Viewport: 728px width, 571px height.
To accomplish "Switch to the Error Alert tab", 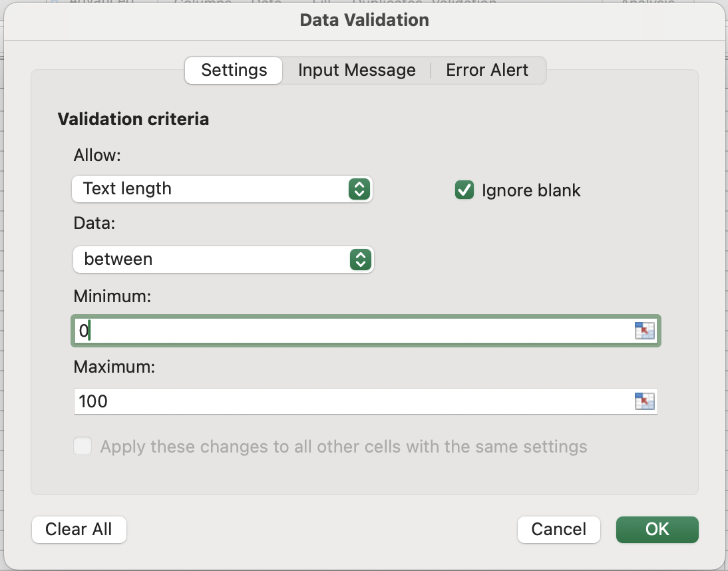I will click(487, 71).
